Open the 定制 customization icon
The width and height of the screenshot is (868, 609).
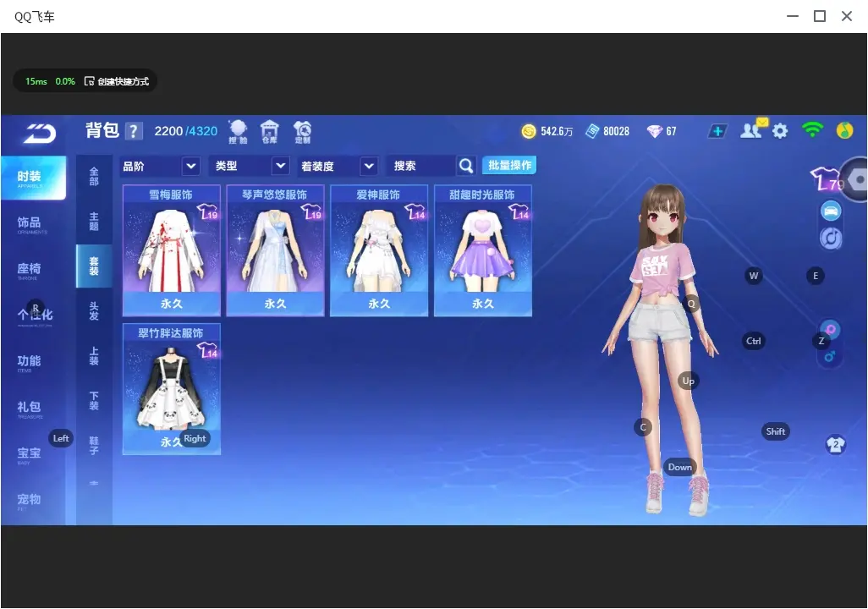(x=302, y=132)
